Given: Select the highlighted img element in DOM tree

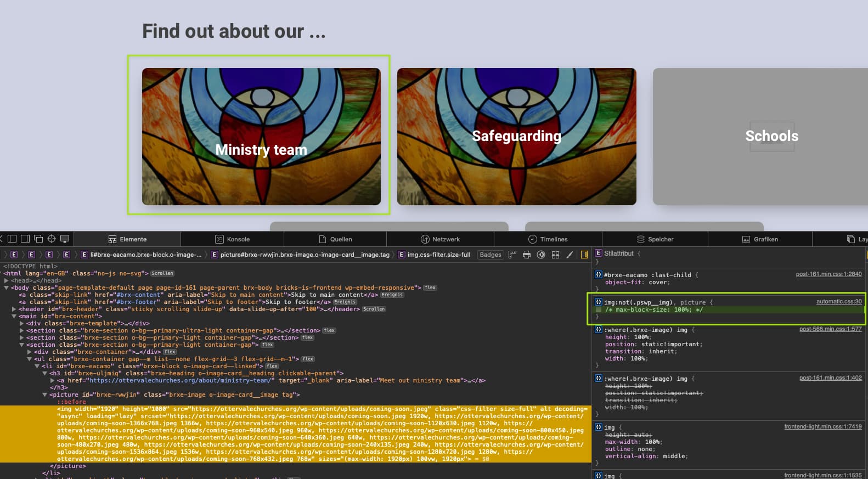Looking at the screenshot, I should click(295, 433).
